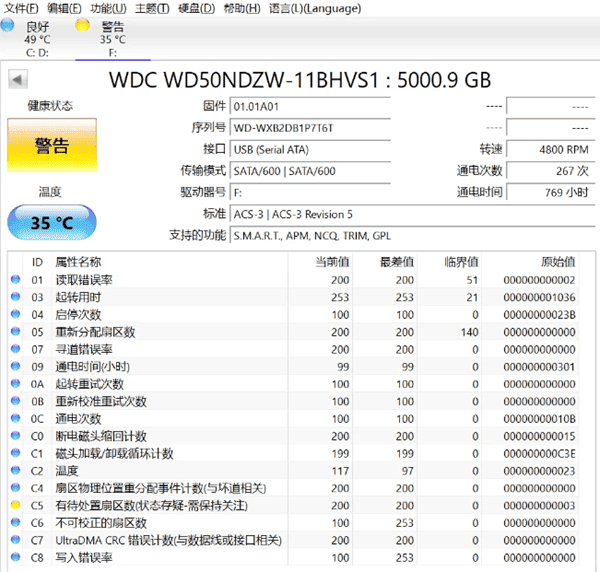Click raw value 000000001036 of 起转用时

(x=539, y=297)
